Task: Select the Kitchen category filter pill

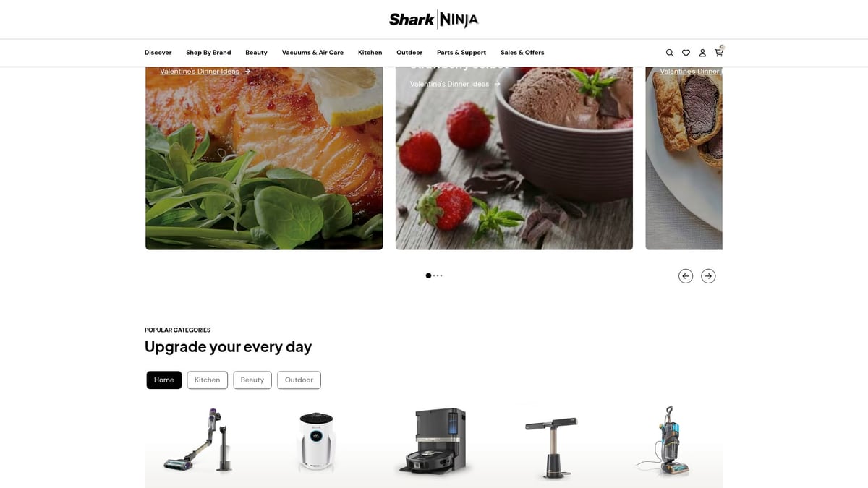Action: [x=208, y=380]
